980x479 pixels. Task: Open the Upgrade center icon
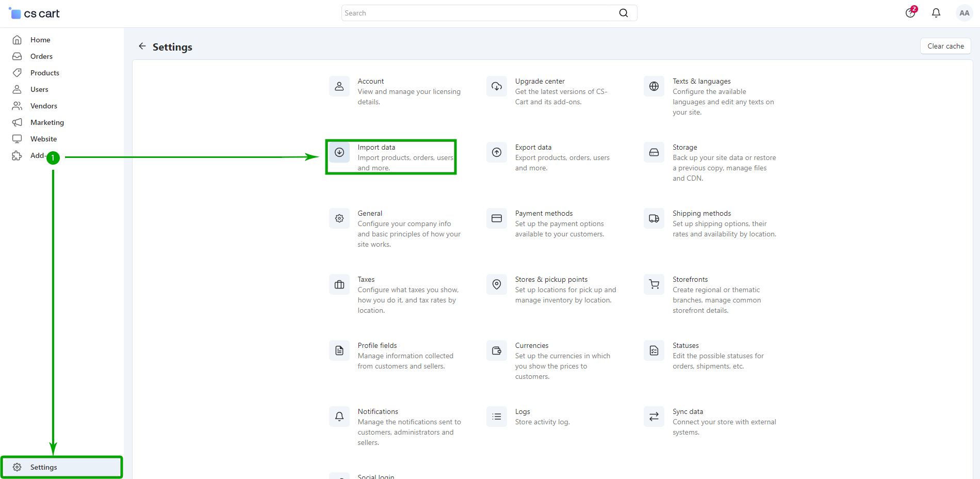click(x=496, y=86)
